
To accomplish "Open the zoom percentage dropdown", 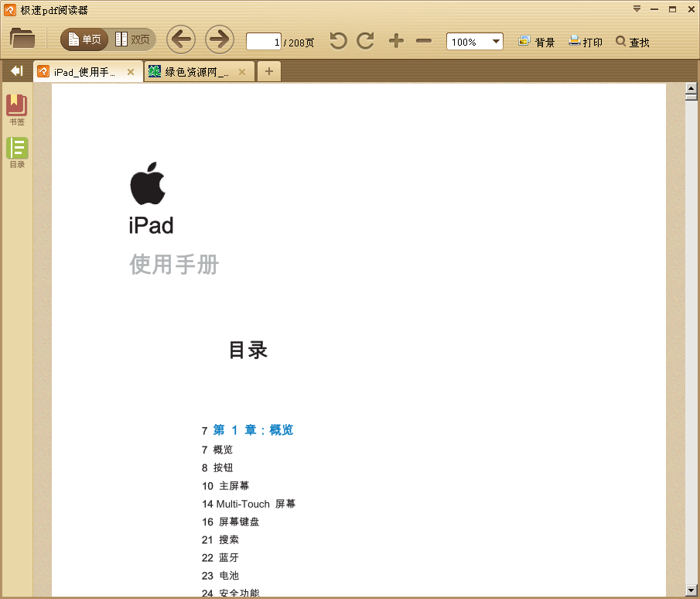I will [x=495, y=41].
